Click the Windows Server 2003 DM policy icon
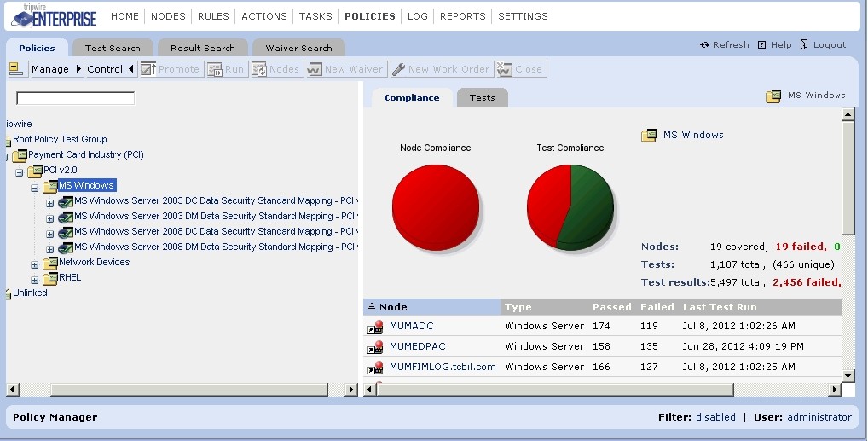This screenshot has width=868, height=441. tap(66, 218)
